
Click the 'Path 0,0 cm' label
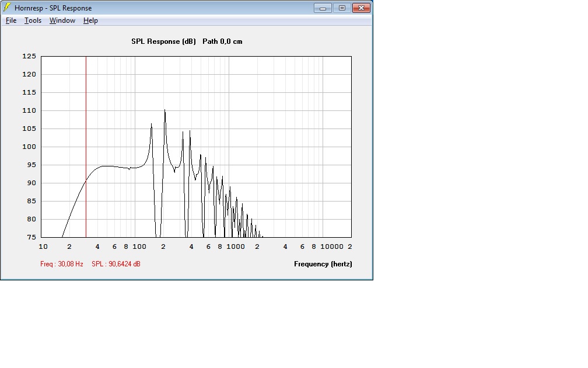tap(222, 41)
